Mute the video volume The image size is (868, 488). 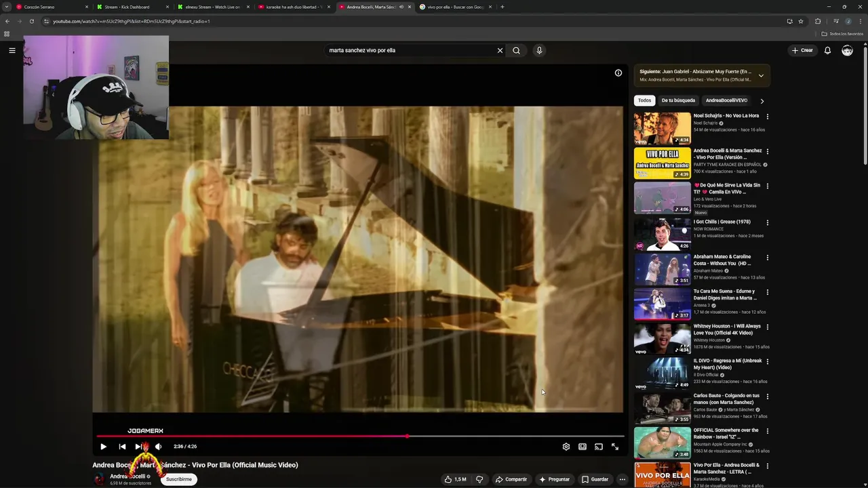158,447
